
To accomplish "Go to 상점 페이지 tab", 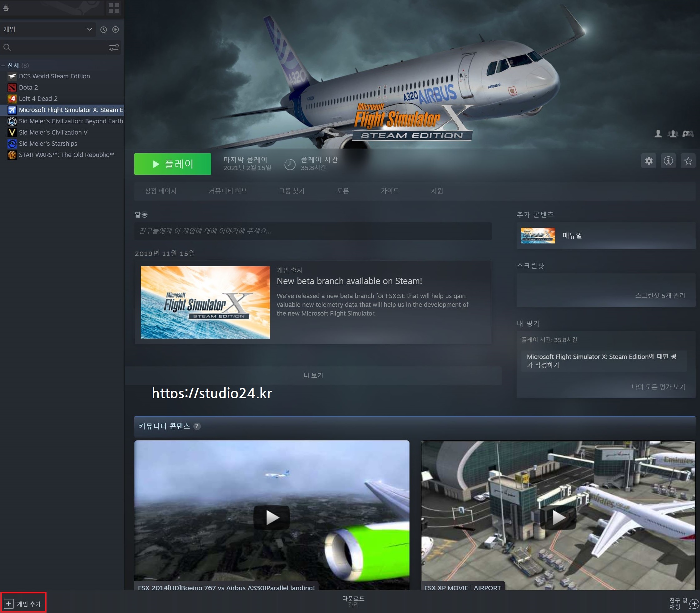I will tap(161, 191).
